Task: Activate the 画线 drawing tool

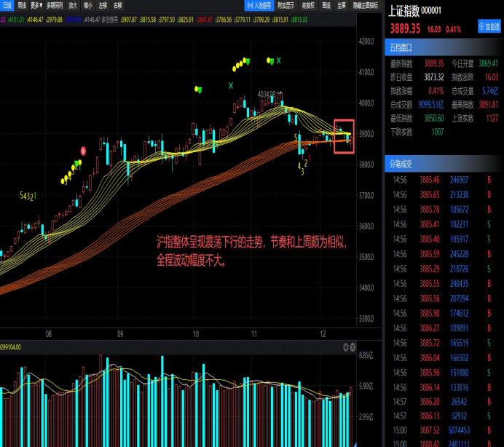Action: (326, 6)
